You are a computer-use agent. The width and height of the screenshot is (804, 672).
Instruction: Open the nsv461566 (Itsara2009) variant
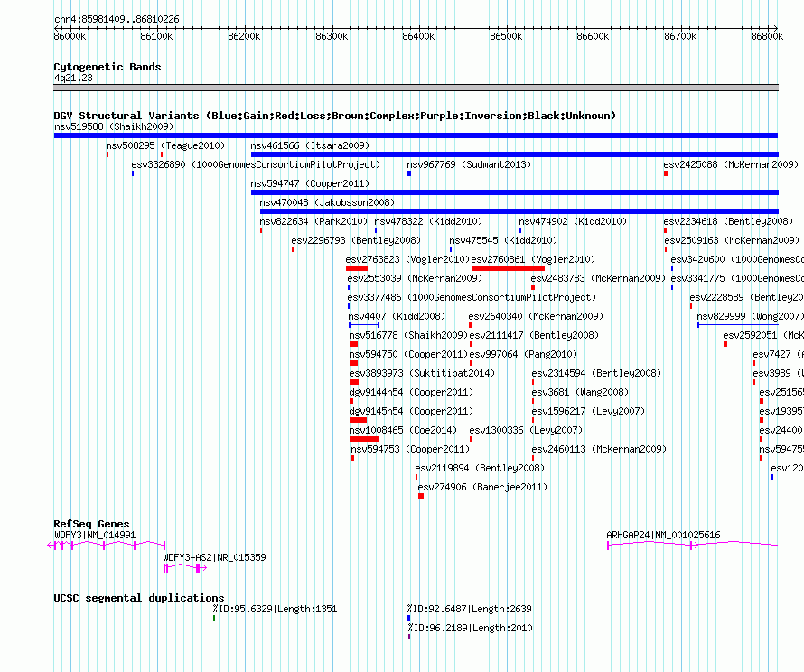310,145
